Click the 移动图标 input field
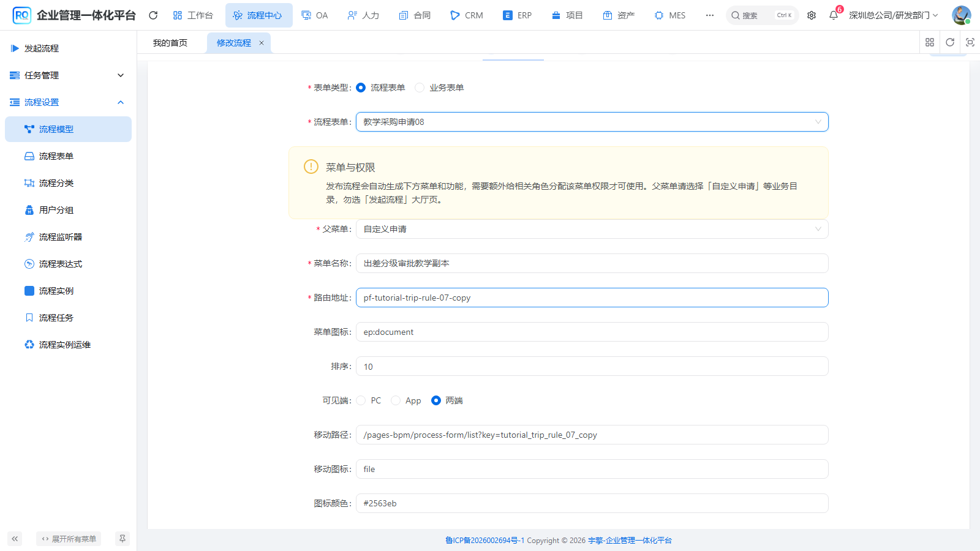Screen dimensions: 980x551 click(x=592, y=469)
